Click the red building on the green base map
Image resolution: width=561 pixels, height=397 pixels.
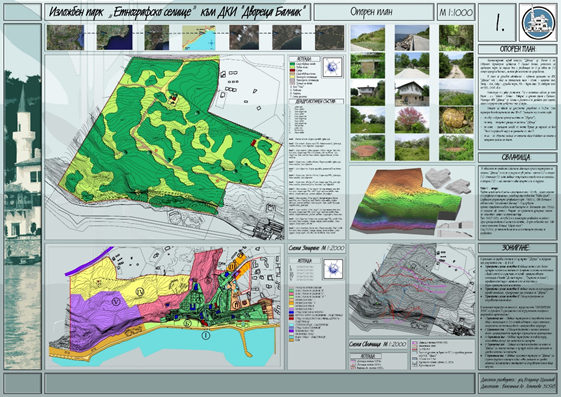[x=253, y=143]
